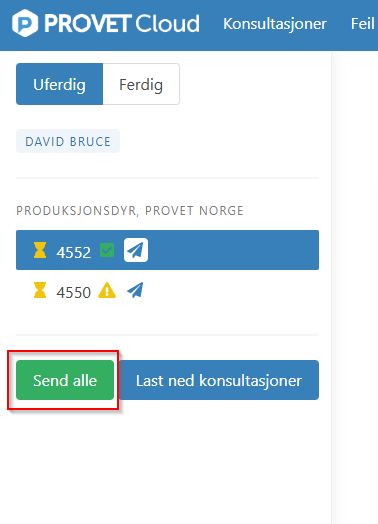
Task: Open the Konsultasjoner menu
Action: click(x=275, y=24)
